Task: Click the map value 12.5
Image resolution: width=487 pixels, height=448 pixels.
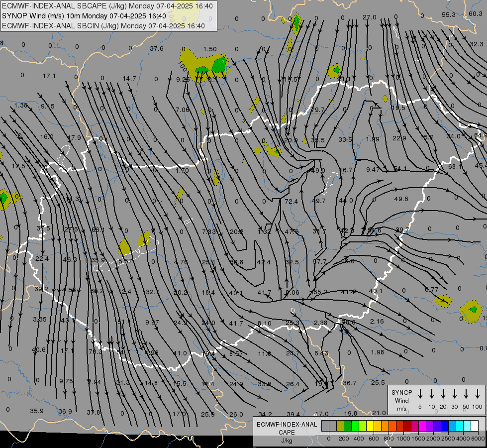Action: (x=18, y=166)
